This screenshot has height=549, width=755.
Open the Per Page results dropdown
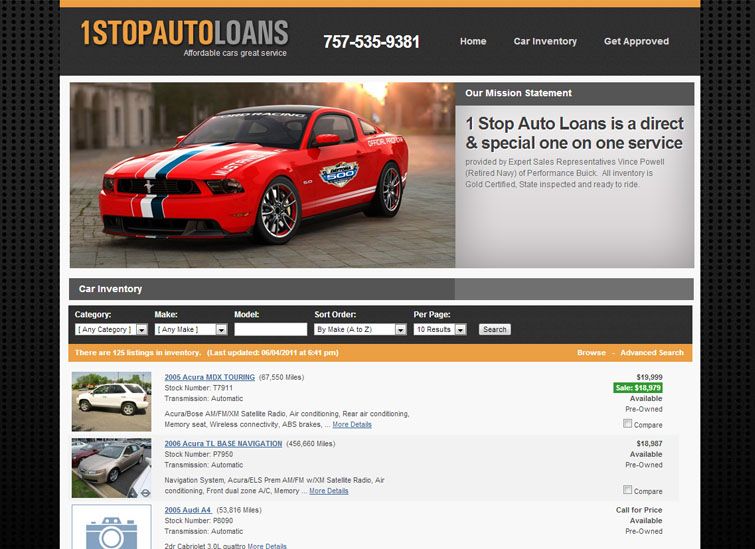tap(439, 329)
